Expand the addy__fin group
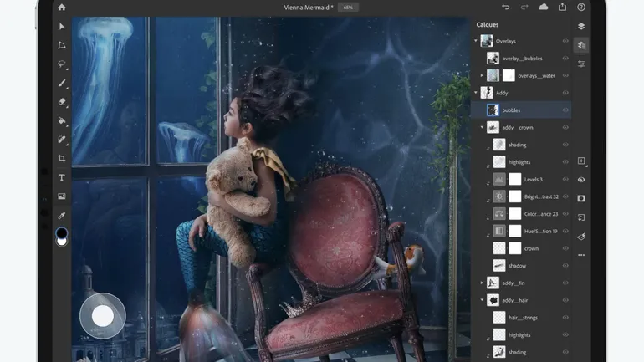The width and height of the screenshot is (644, 362). pos(483,283)
